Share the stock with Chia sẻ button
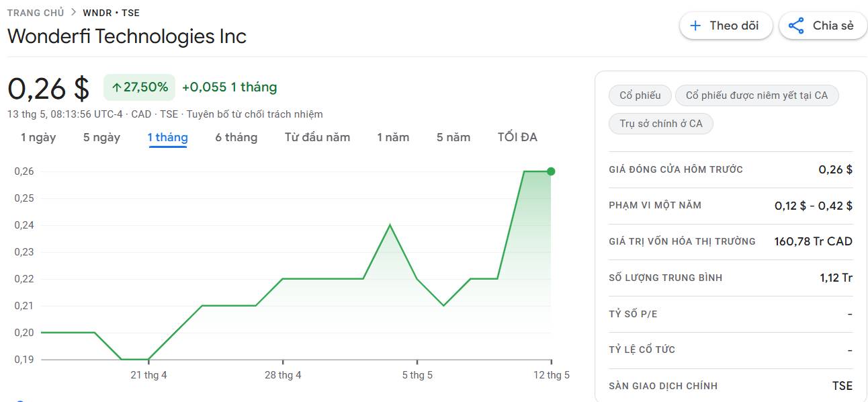 click(823, 26)
